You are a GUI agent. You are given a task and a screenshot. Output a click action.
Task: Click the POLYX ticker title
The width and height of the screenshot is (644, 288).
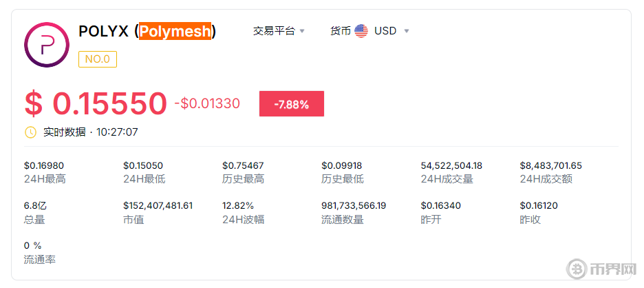(103, 31)
